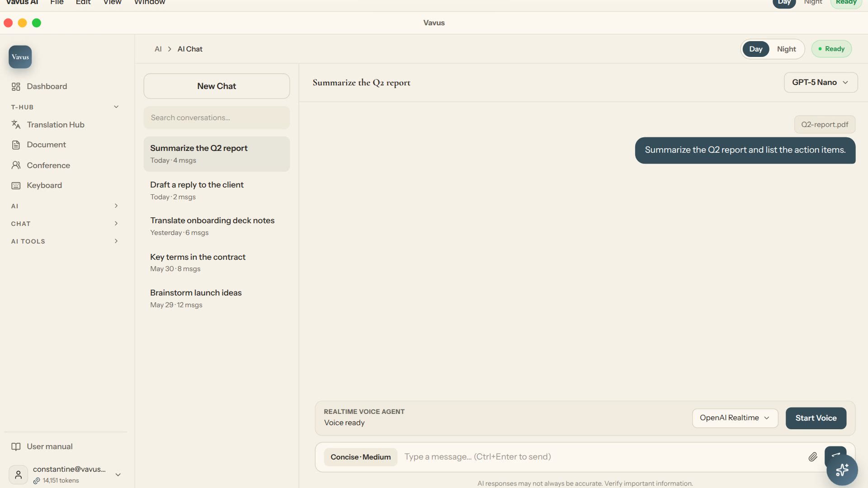
Task: Click the tokens link icon
Action: point(37,481)
